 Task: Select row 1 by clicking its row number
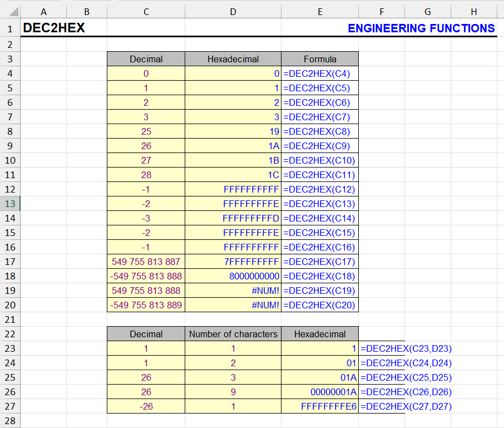pos(10,28)
